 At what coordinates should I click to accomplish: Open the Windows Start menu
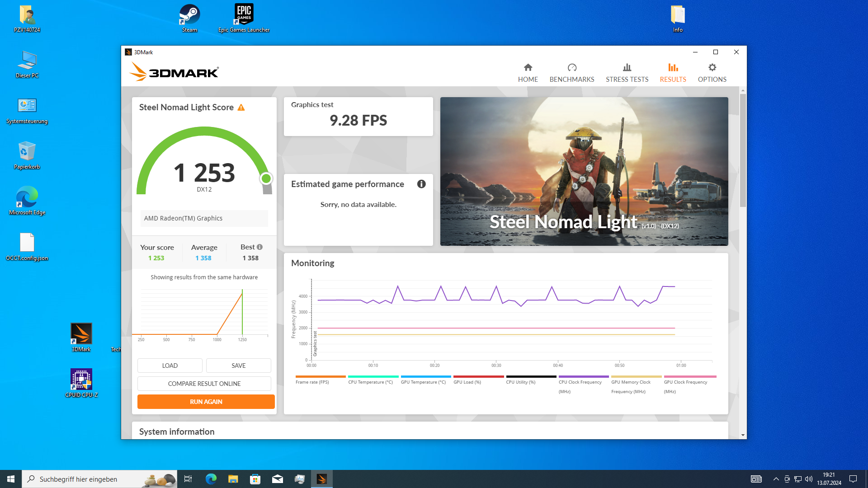(11, 479)
